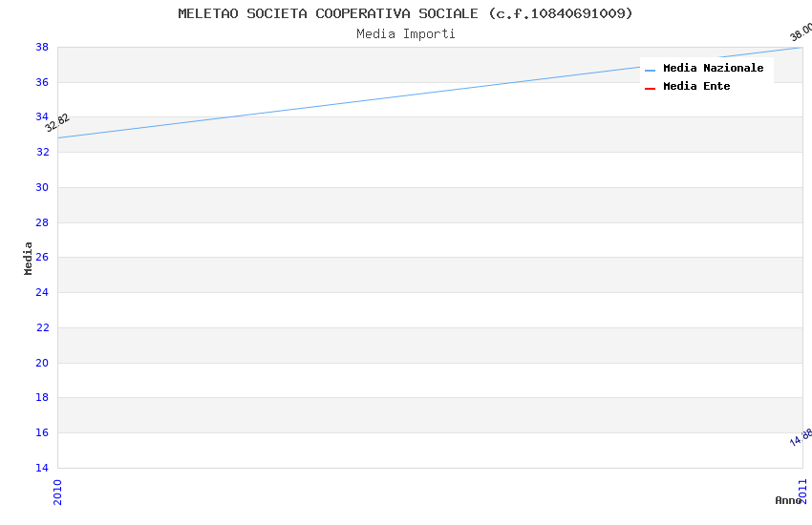The height and width of the screenshot is (525, 812).
Task: Click the red Media Ente legend swatch
Action: (x=650, y=89)
